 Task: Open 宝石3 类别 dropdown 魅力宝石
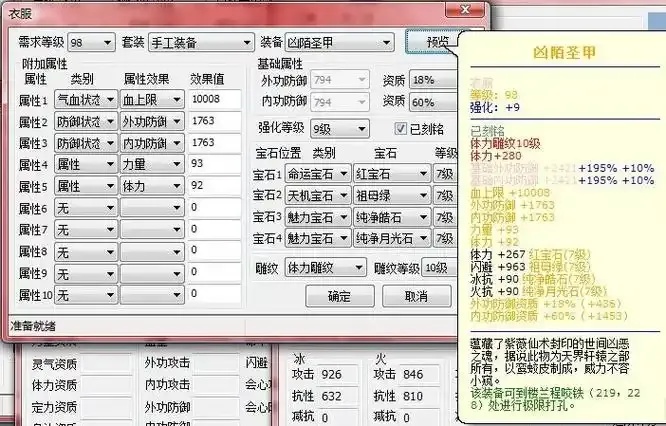318,217
